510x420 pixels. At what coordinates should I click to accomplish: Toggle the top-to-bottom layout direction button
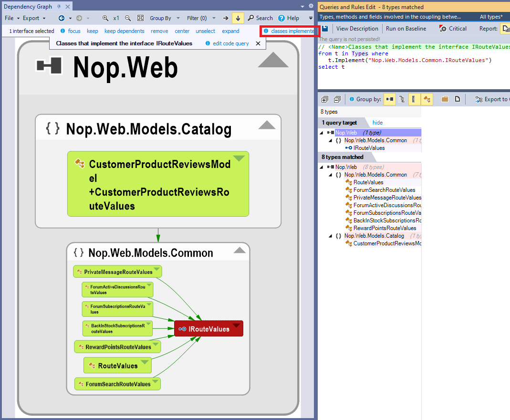tap(238, 18)
